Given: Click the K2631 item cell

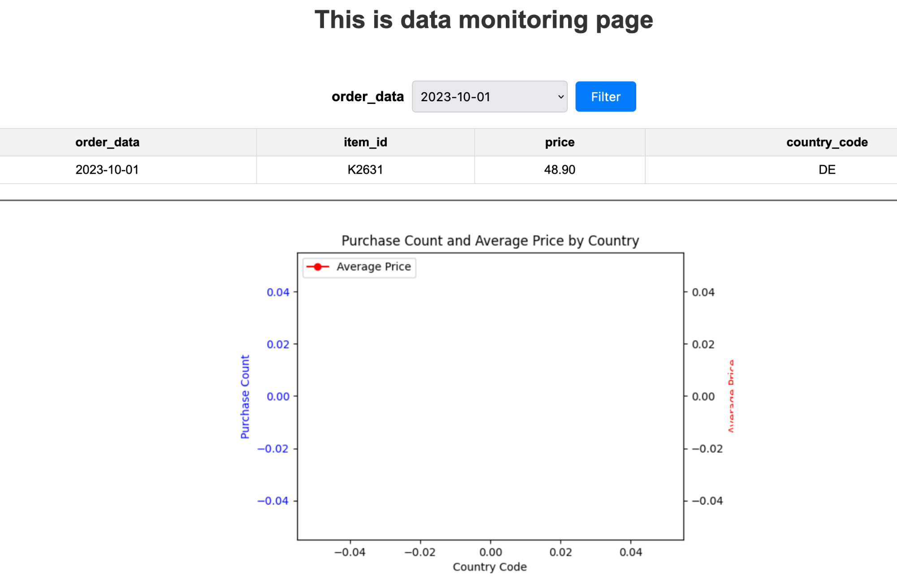Looking at the screenshot, I should 365,170.
